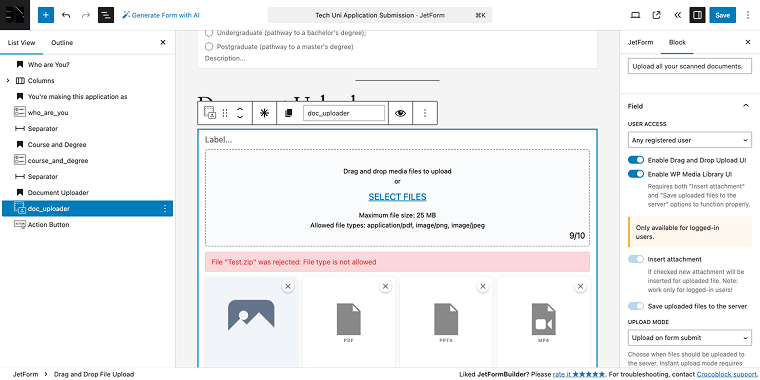Open options menu for doc_uploader row

click(165, 208)
